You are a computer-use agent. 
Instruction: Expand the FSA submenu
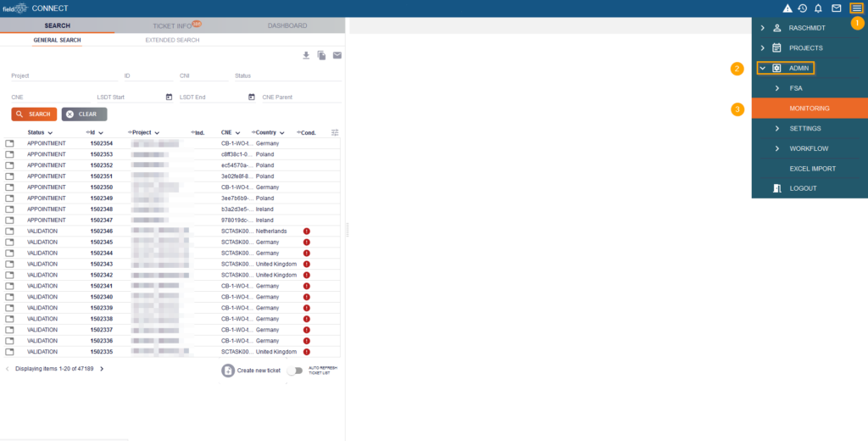pyautogui.click(x=777, y=88)
